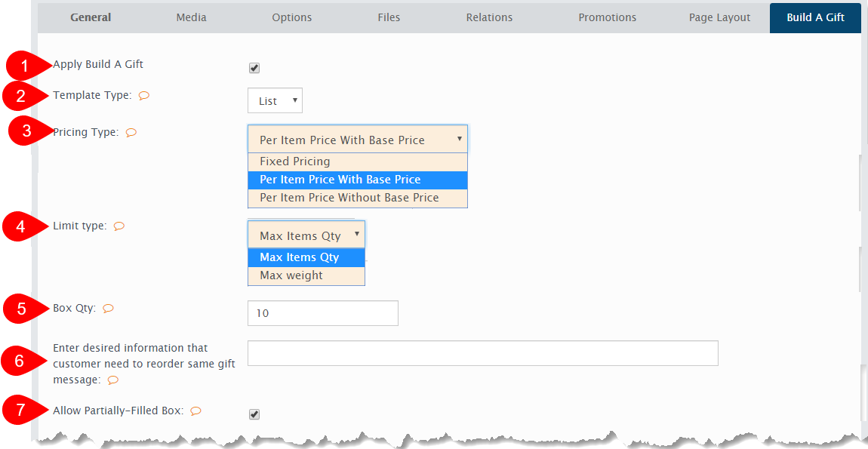Toggle the Allow Partially-Filled Box checkbox
This screenshot has height=449, width=868.
pos(254,414)
